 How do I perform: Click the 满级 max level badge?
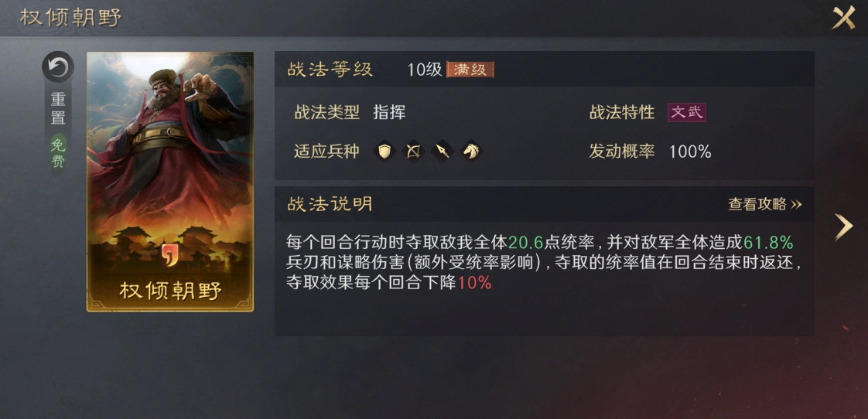[470, 70]
